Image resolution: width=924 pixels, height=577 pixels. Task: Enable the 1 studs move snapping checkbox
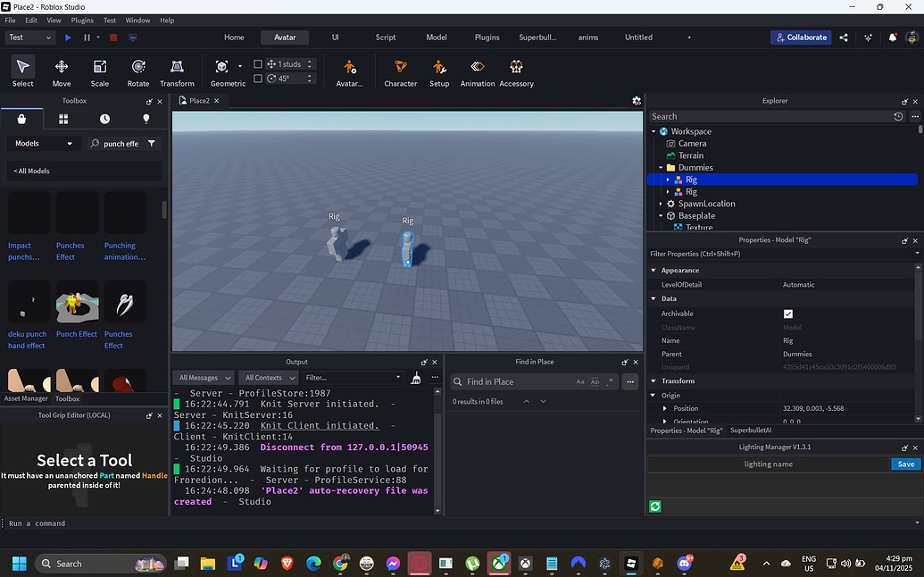[259, 63]
